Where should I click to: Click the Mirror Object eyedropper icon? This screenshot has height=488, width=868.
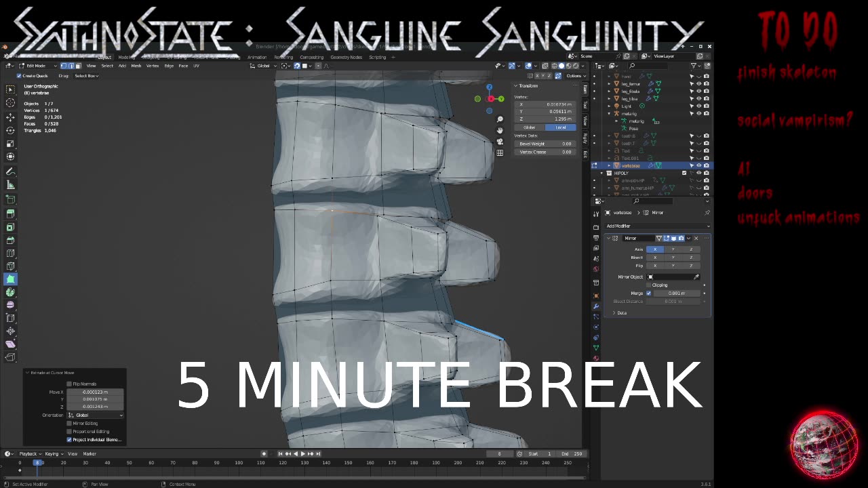click(x=696, y=277)
